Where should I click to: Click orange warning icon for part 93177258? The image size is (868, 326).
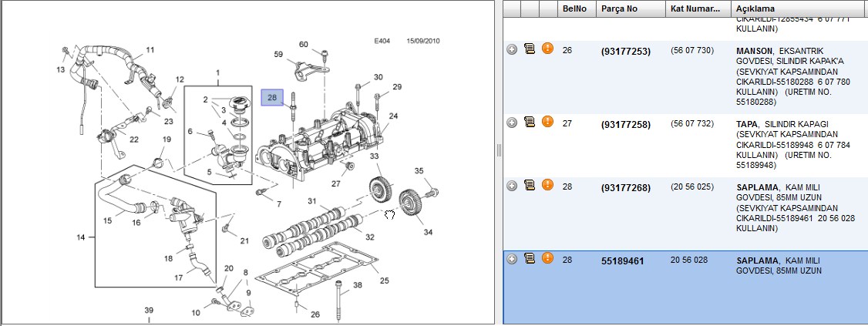[x=547, y=121]
